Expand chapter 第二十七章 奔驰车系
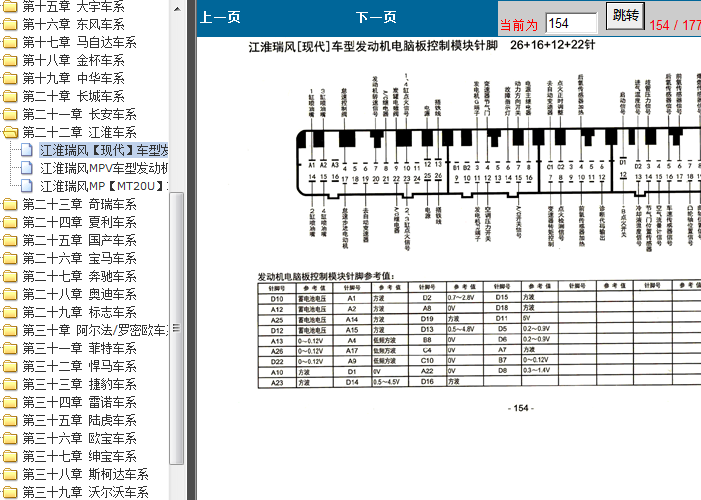This screenshot has width=701, height=500. [80, 276]
